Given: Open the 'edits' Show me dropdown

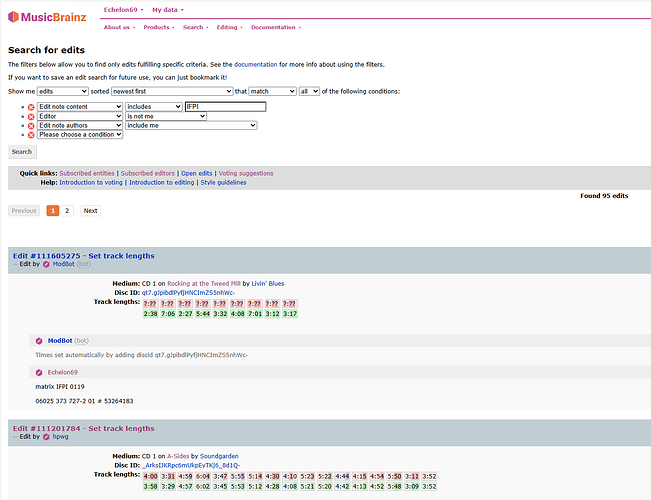Looking at the screenshot, I should (x=63, y=91).
